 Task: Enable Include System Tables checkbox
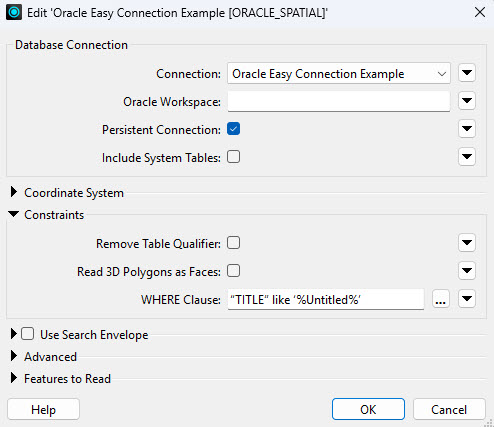[x=233, y=157]
